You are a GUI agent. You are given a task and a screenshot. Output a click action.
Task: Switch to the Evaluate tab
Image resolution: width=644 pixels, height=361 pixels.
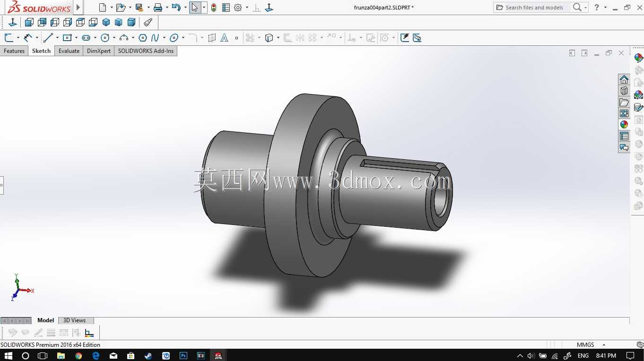(x=69, y=51)
